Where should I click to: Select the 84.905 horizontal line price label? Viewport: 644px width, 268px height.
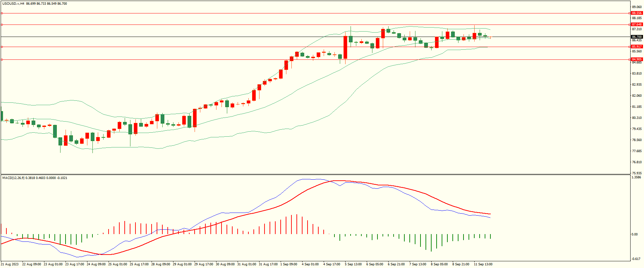tap(637, 59)
